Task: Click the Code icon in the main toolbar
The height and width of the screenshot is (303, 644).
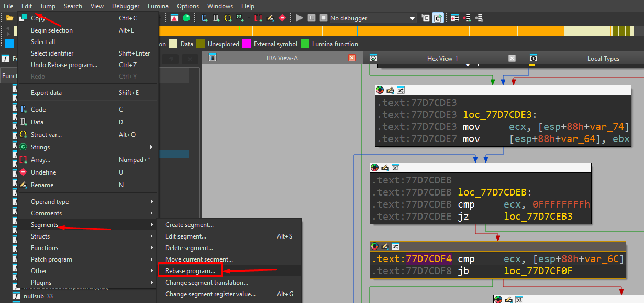Action: point(205,18)
